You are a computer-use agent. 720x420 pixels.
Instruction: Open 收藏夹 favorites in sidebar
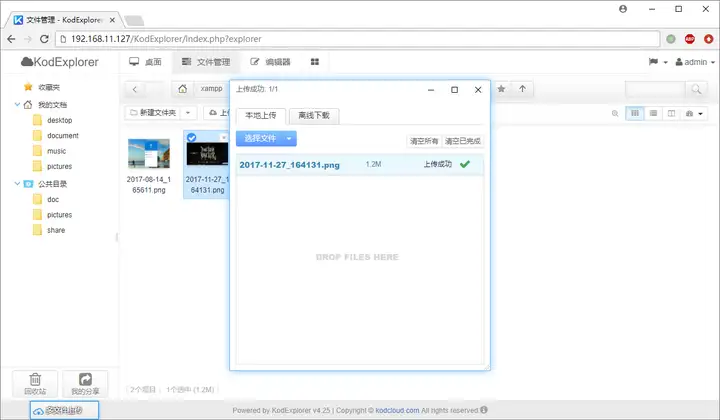point(49,87)
